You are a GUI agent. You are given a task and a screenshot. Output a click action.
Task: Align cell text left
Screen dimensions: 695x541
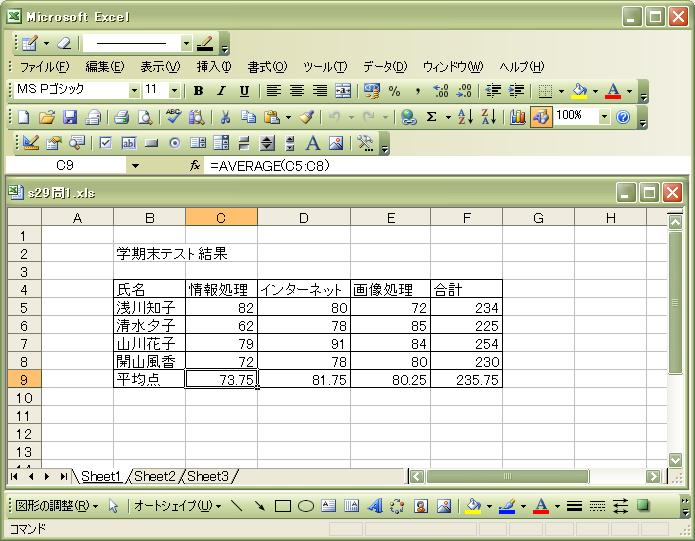point(273,91)
